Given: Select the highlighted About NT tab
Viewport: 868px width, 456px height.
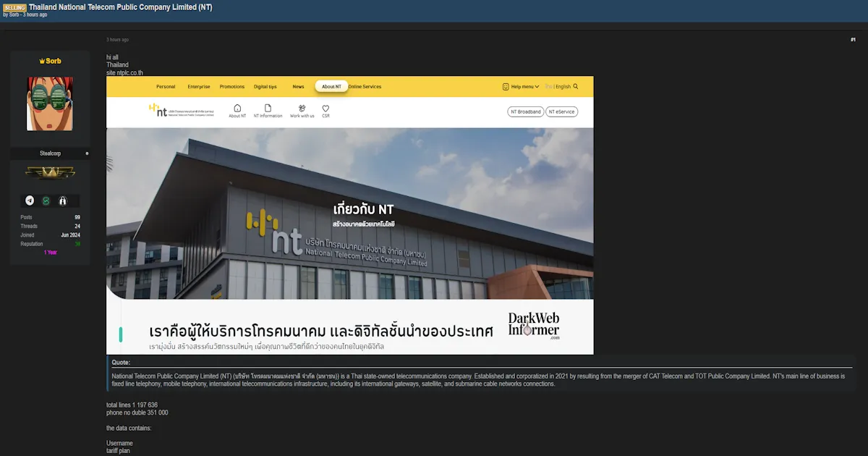Looking at the screenshot, I should (x=331, y=85).
